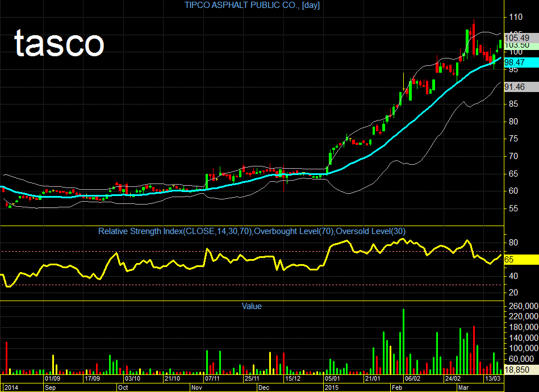Click the 85 price axis label
Viewport: 539px width, 392px height.
coord(513,104)
